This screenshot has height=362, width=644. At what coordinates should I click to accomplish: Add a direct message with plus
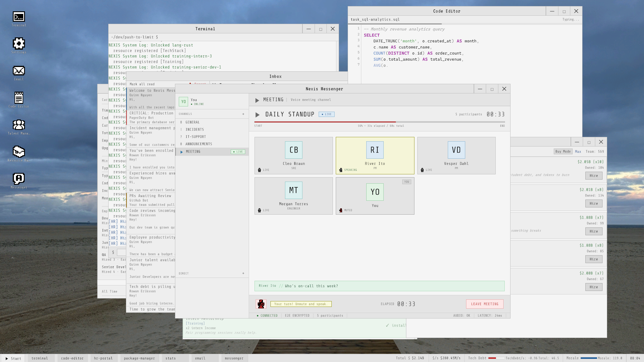click(x=243, y=273)
